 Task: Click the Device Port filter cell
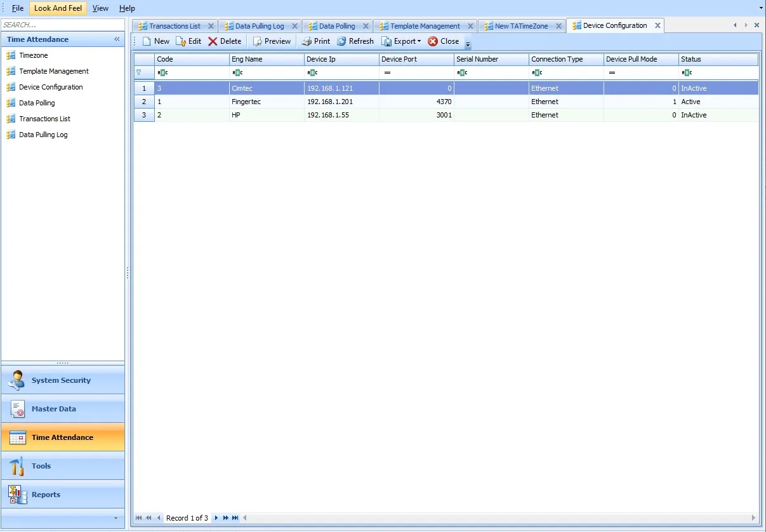point(416,72)
